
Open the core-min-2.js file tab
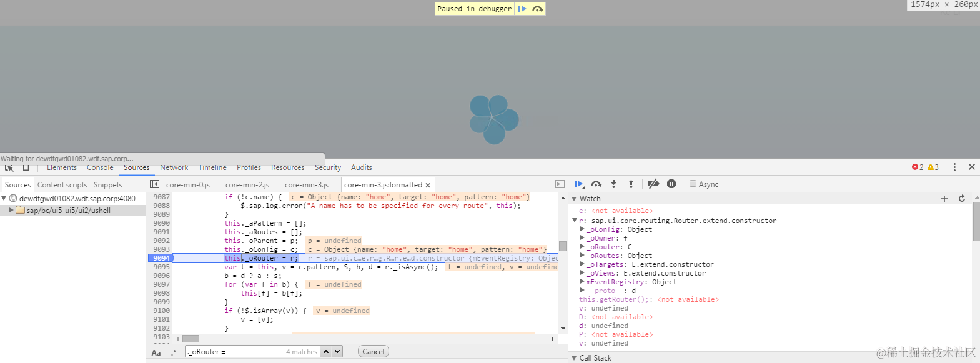tap(247, 185)
